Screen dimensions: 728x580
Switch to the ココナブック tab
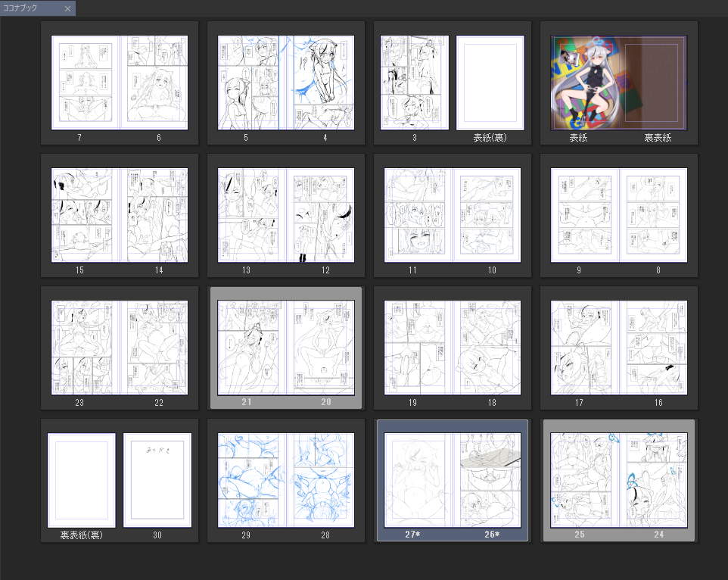coord(30,9)
